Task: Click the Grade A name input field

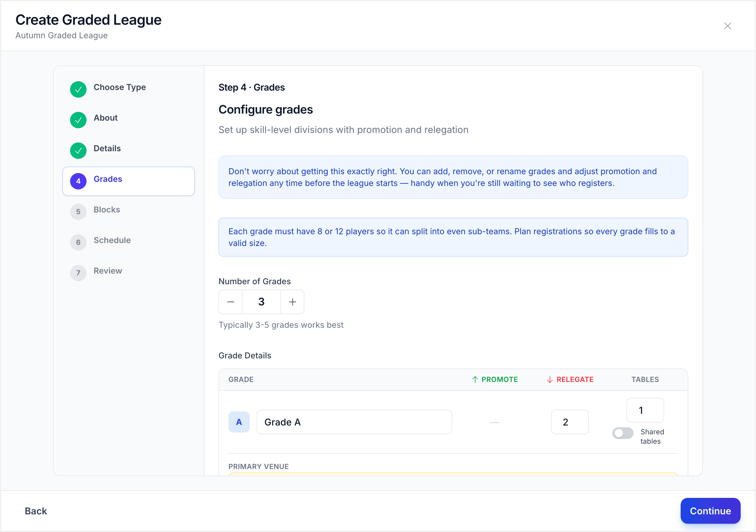Action: coord(354,422)
